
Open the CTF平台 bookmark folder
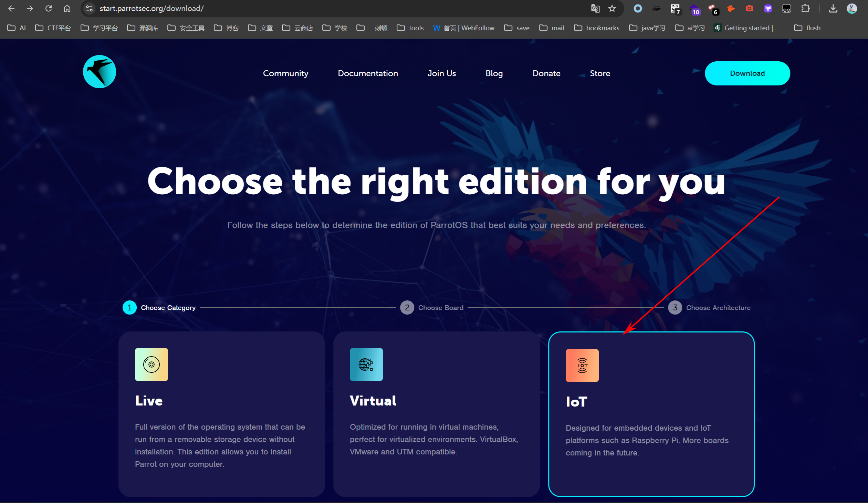[53, 28]
